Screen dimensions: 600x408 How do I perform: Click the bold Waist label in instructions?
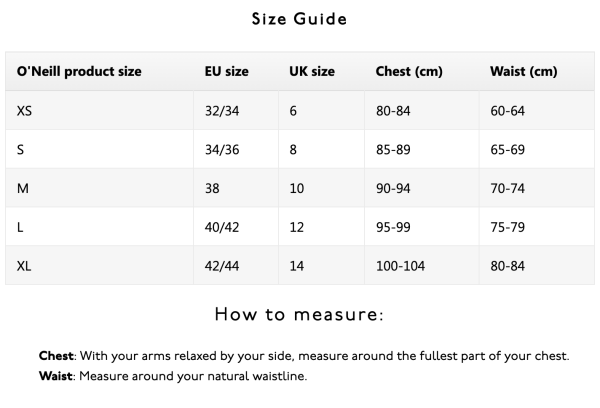pos(56,376)
